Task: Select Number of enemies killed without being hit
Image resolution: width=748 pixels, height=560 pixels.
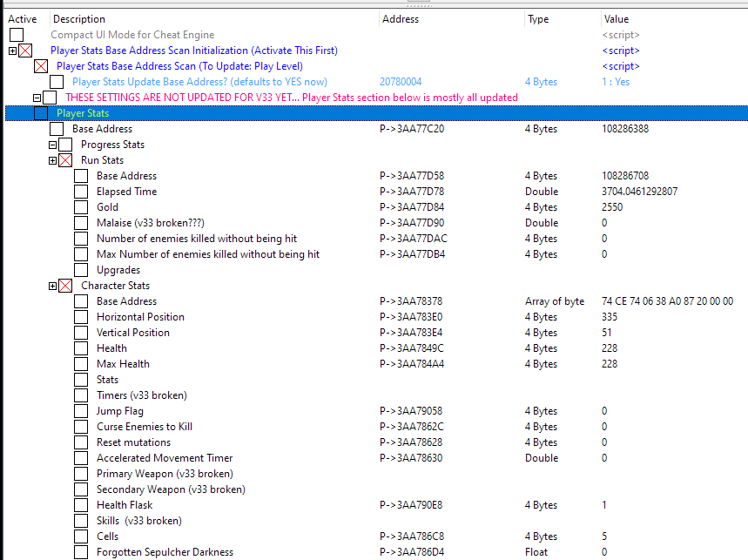Action: (197, 239)
